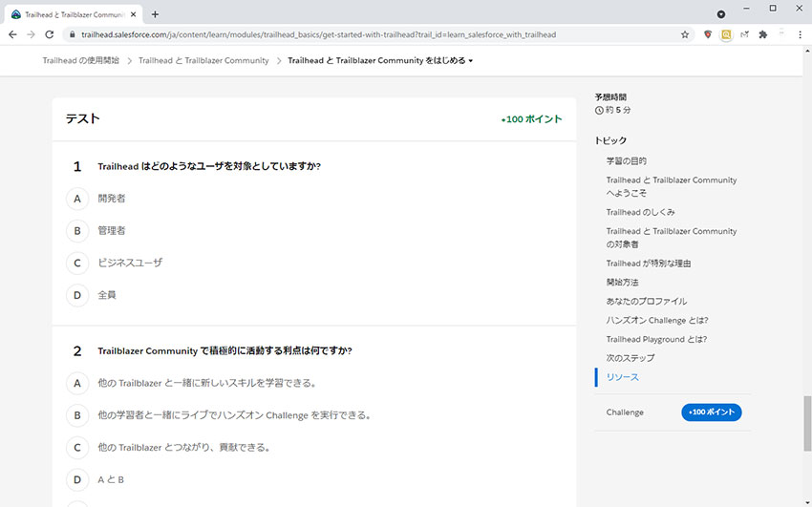Jump to 'あなたのプロファイル' topic
The image size is (812, 507).
pyautogui.click(x=647, y=301)
